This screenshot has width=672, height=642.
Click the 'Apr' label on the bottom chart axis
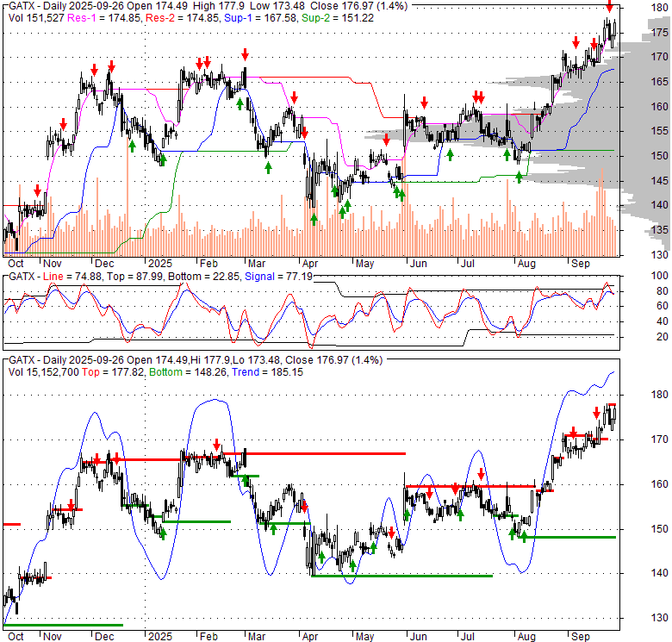click(x=310, y=637)
